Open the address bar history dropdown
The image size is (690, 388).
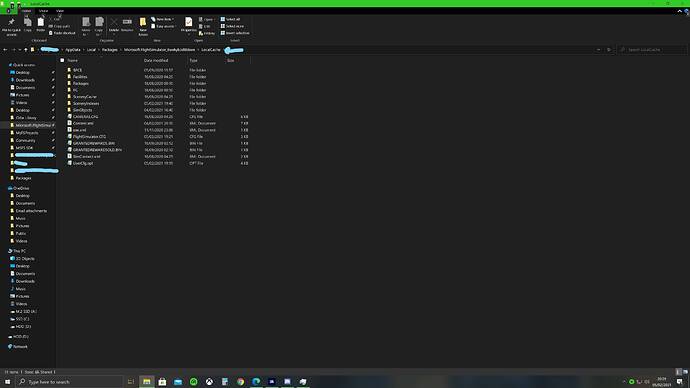(x=598, y=50)
